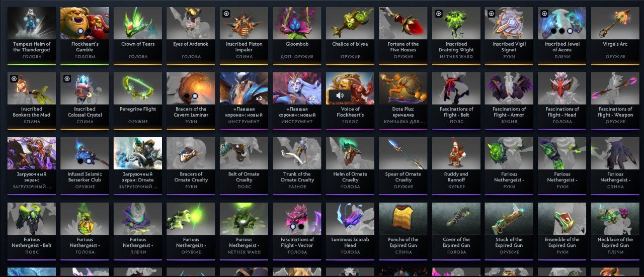Viewport: 644px width, 277px height.
Task: Select the Ruddy and Rannoff courier
Action: coord(456,165)
